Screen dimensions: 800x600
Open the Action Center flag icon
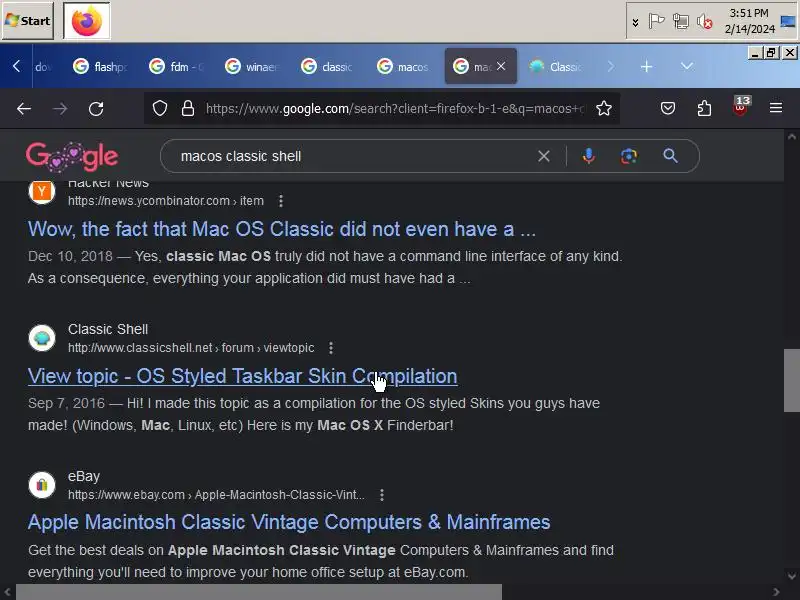click(x=656, y=21)
